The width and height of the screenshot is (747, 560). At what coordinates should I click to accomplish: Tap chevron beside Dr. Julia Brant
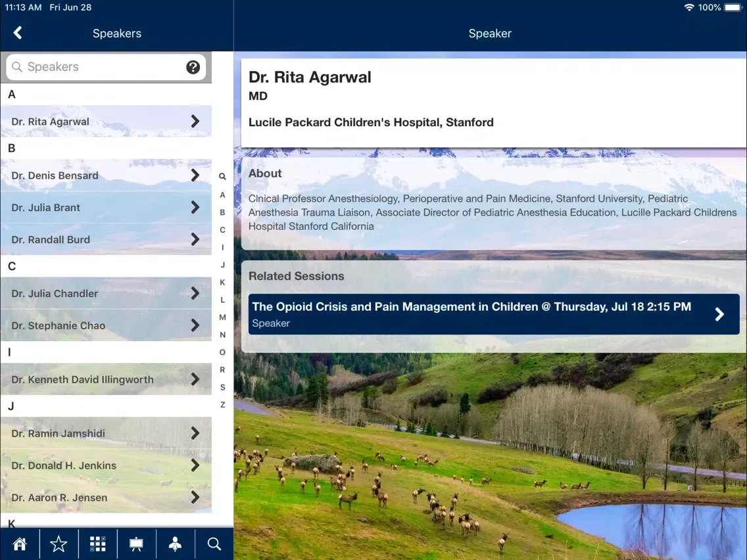tap(195, 207)
